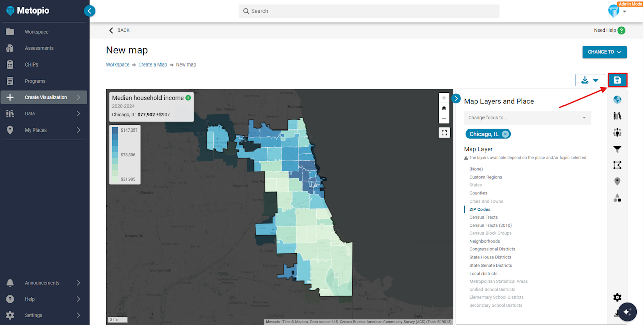The width and height of the screenshot is (644, 325).
Task: Click the greyed Cities and Towns layer
Action: pyautogui.click(x=486, y=201)
